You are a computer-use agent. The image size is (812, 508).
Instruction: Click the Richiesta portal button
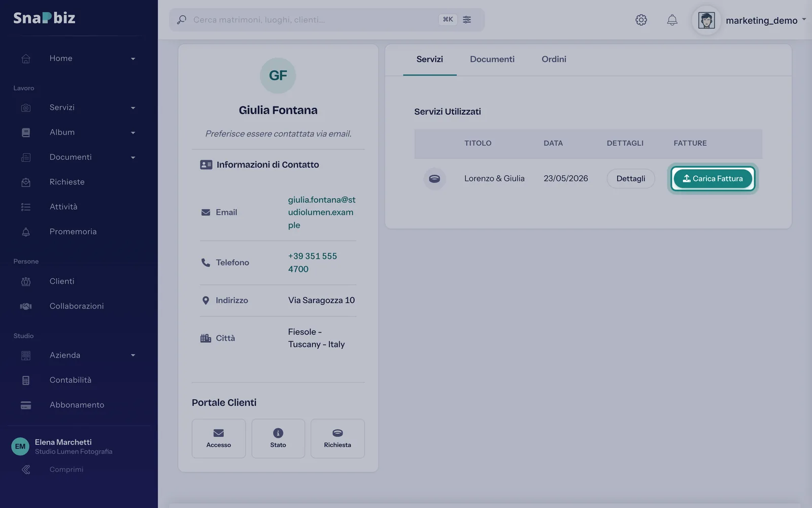click(x=337, y=438)
